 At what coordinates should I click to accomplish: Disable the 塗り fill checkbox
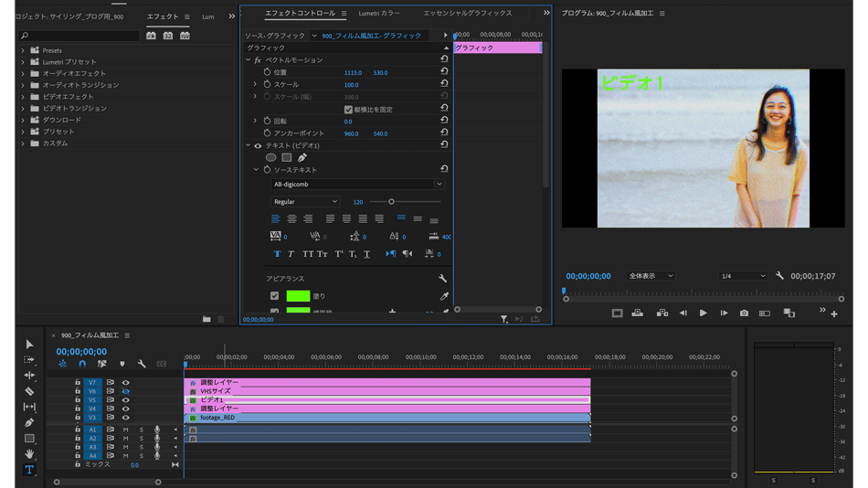[x=274, y=296]
